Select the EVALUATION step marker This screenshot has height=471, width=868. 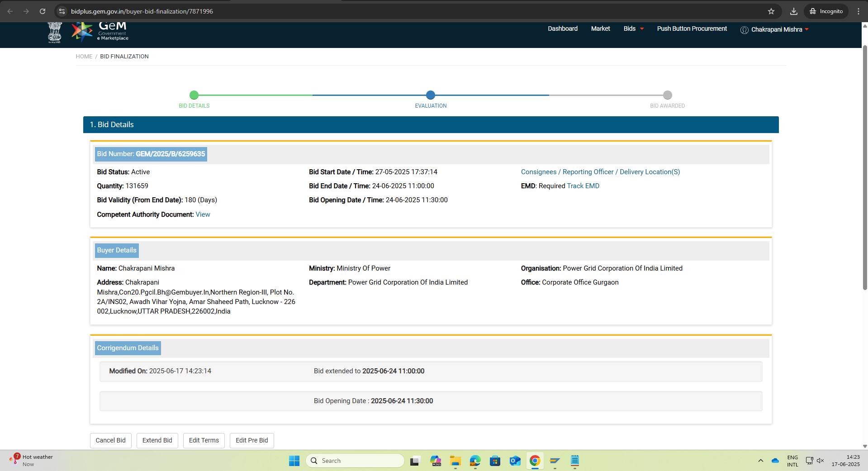pyautogui.click(x=431, y=95)
